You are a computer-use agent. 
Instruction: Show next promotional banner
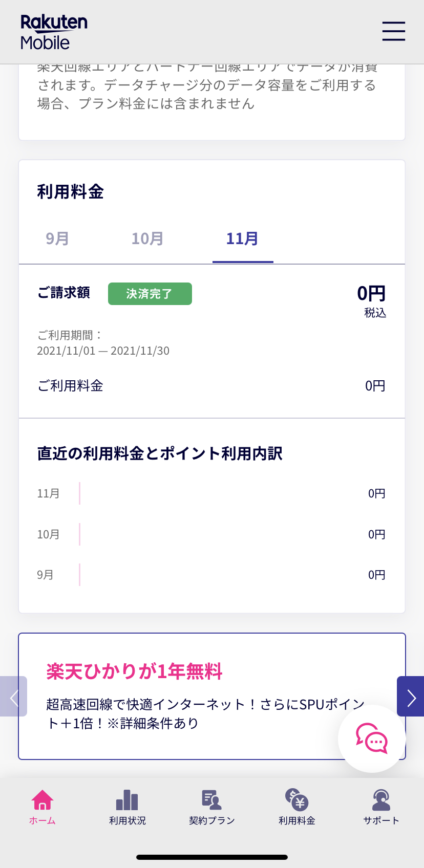click(411, 697)
